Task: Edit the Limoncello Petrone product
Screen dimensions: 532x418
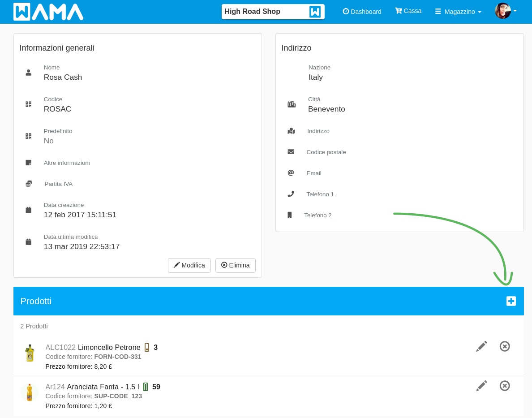Action: 481,346
